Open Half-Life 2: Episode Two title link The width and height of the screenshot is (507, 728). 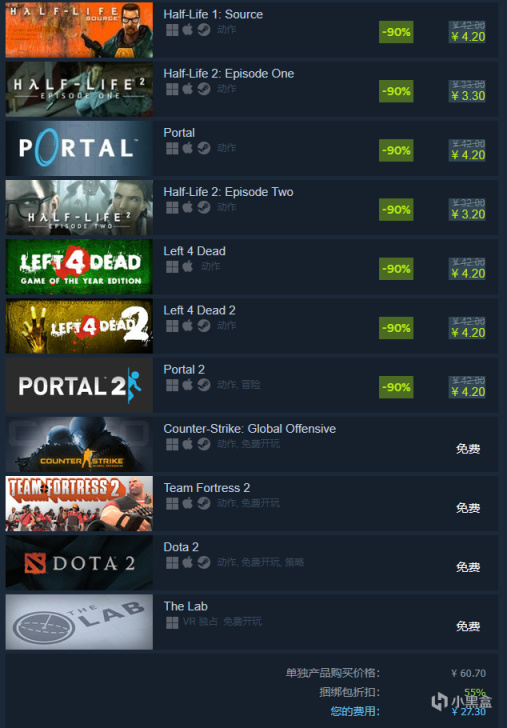tap(228, 192)
